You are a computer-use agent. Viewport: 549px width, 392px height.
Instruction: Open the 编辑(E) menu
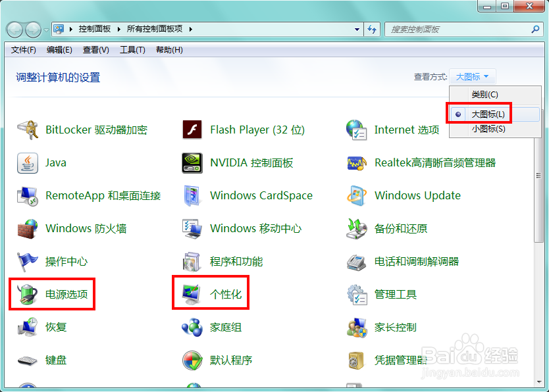pyautogui.click(x=59, y=50)
